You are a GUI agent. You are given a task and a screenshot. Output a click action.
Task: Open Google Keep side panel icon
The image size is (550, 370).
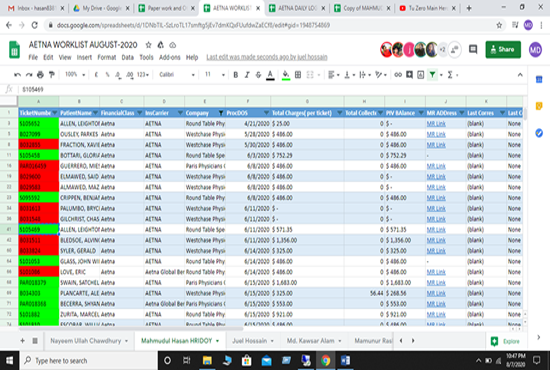[539, 106]
